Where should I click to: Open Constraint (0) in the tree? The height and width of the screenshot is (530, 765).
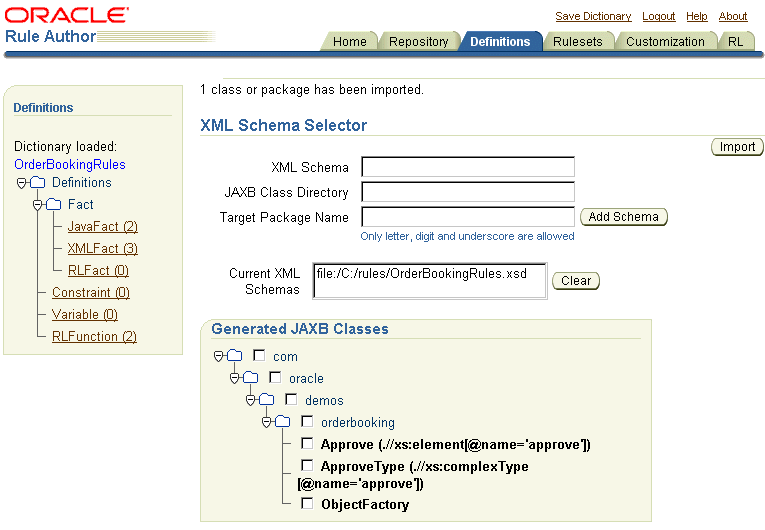(91, 292)
